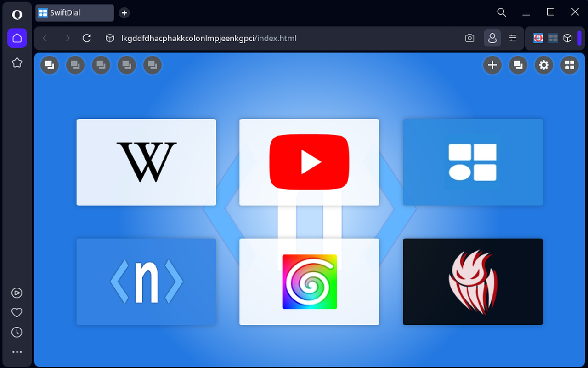The width and height of the screenshot is (588, 368).
Task: Click the site info cube icon in the address bar
Action: click(x=110, y=38)
